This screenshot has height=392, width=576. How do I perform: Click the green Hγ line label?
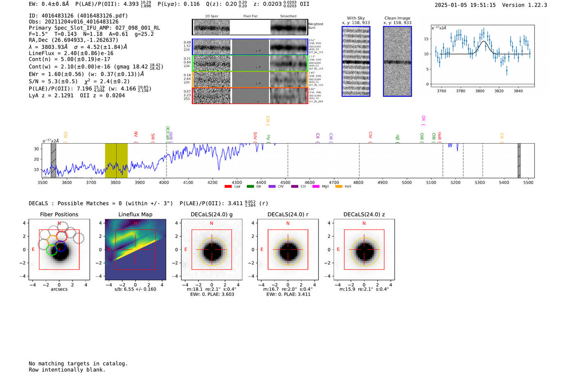pos(268,138)
